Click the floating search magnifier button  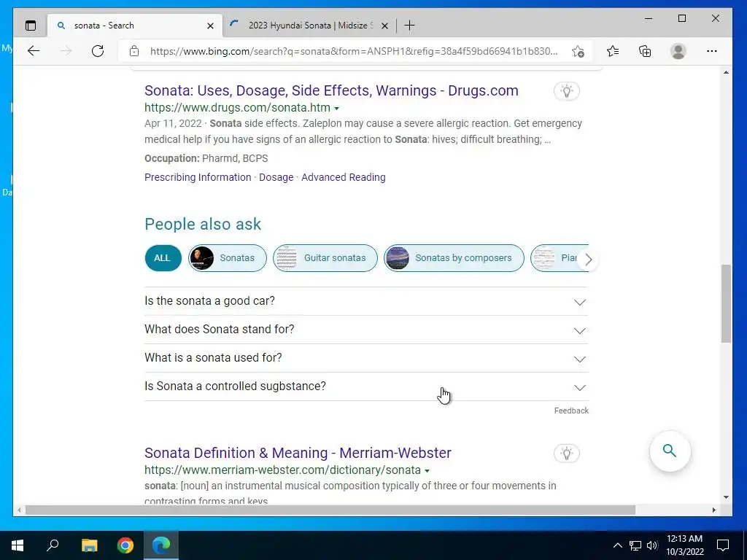point(670,451)
